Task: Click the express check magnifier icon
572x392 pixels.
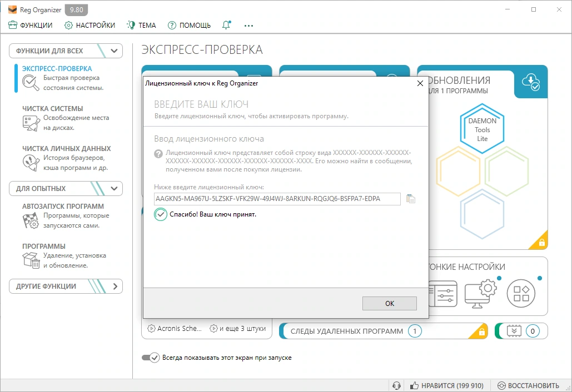Action: tap(30, 83)
